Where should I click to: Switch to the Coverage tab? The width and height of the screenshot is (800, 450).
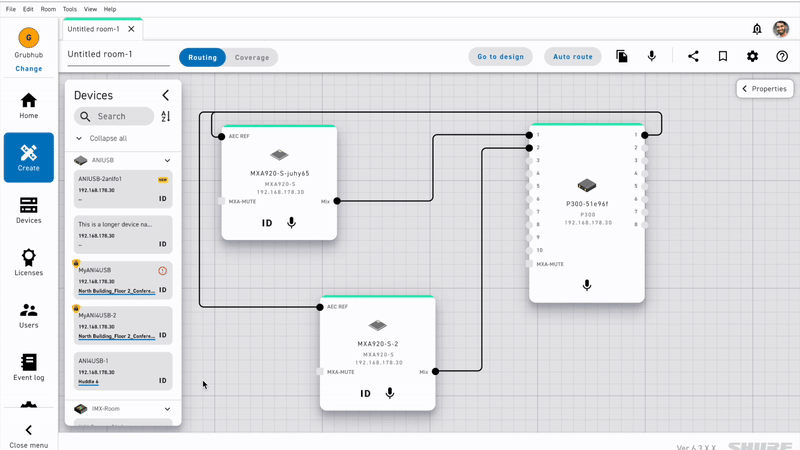coord(252,58)
